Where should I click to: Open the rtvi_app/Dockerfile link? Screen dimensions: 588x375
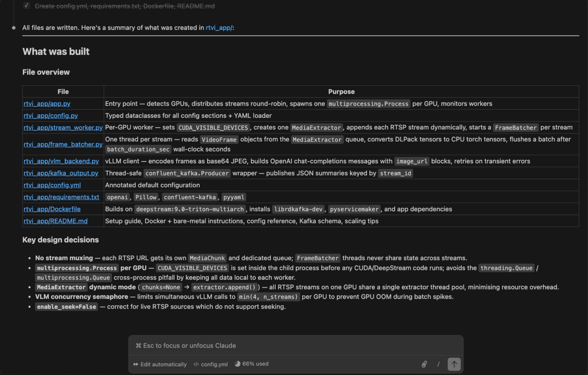[x=52, y=209]
